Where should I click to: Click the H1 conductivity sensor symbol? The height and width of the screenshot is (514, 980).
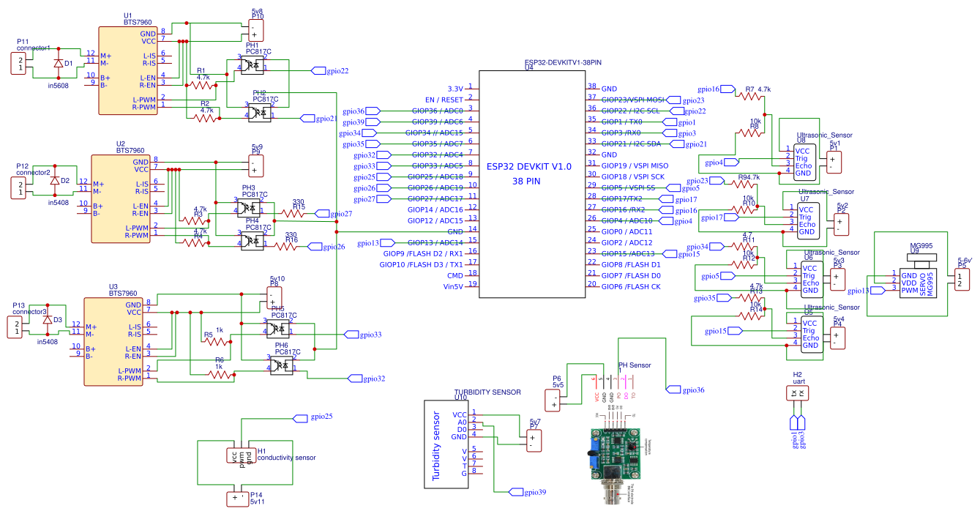tap(242, 454)
